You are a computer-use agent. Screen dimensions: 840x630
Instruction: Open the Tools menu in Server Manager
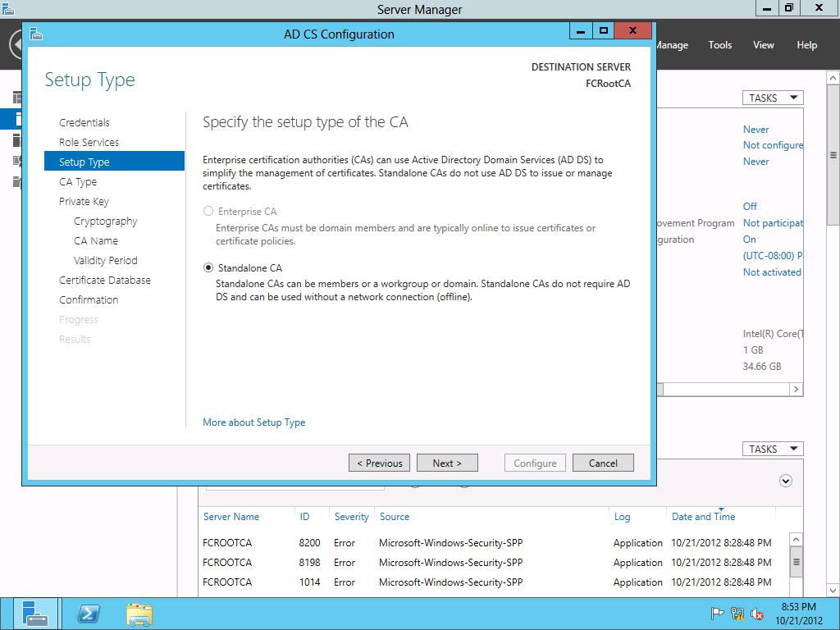tap(719, 45)
